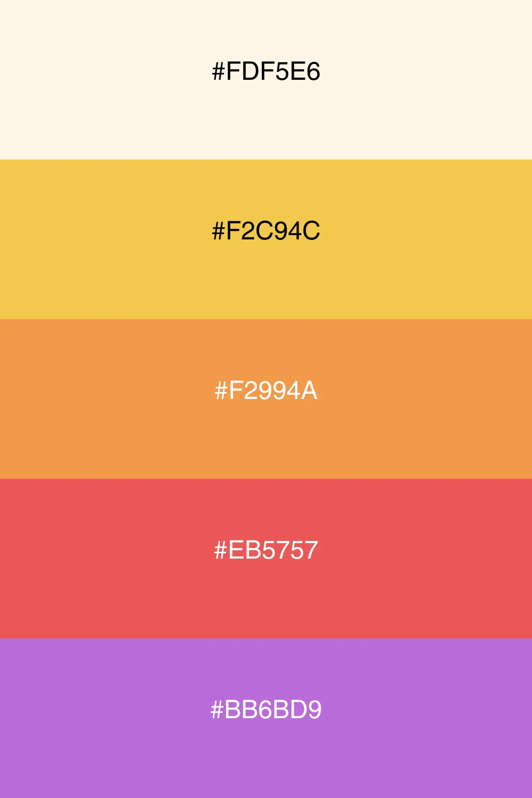Click the final C in #F2C94C

(312, 231)
